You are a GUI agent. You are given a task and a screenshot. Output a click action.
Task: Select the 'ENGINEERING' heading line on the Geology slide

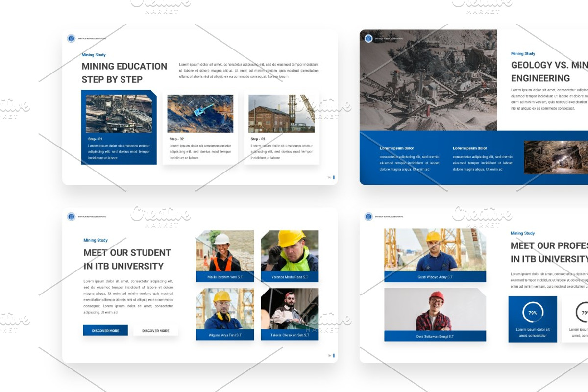(540, 78)
